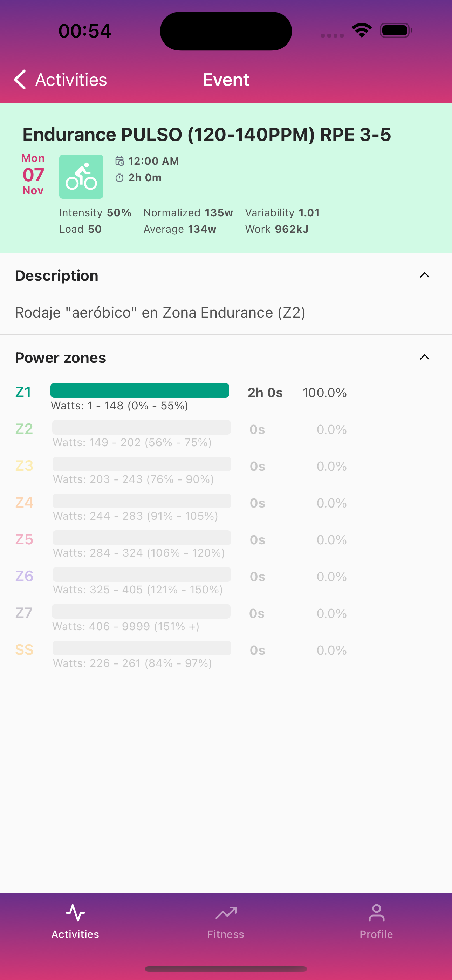Go back via Activities link
Screen dimensions: 452x980
pos(71,80)
